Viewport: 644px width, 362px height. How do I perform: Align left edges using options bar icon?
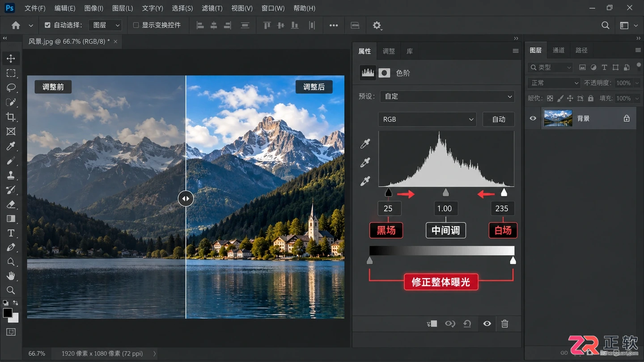[x=199, y=25]
